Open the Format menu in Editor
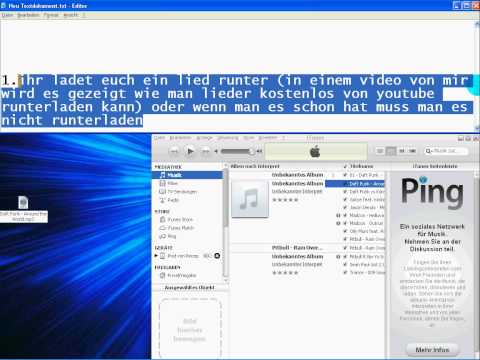This screenshot has width=480, height=360. [x=51, y=15]
